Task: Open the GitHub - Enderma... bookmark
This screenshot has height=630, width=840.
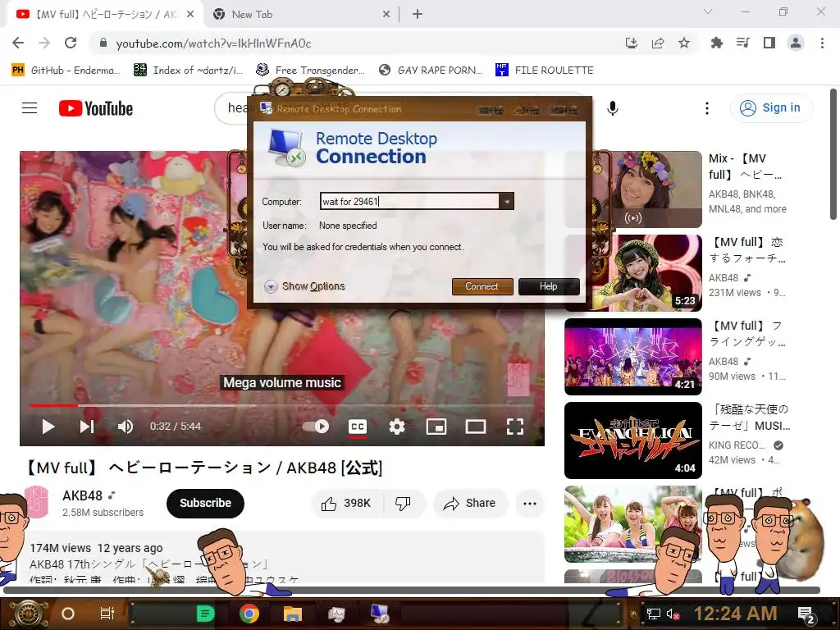Action: 65,71
